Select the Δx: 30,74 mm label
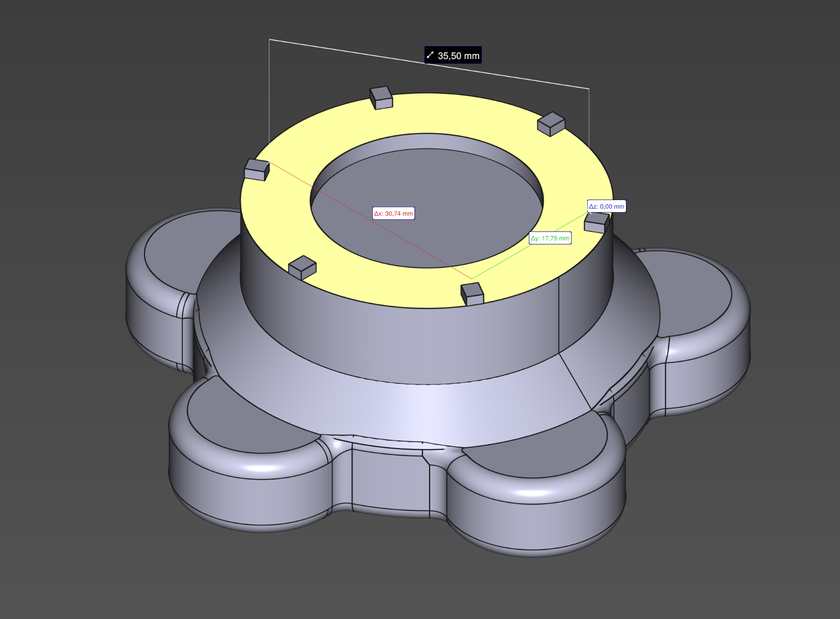Screen dimensions: 840x619 coord(394,213)
